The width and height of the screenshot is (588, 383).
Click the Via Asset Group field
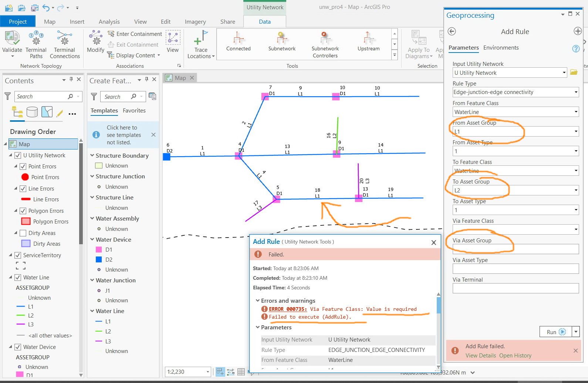(x=516, y=249)
